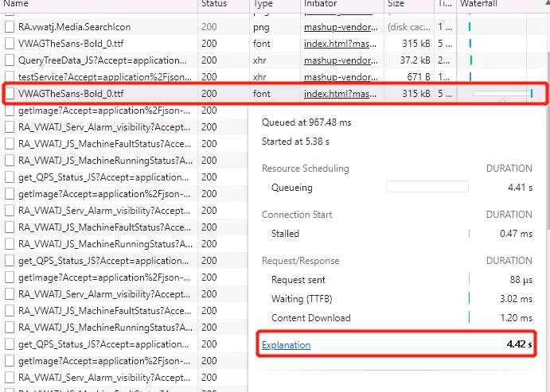Select the QueryTreeData_JS?Accept=application request
The image size is (550, 392).
[103, 60]
